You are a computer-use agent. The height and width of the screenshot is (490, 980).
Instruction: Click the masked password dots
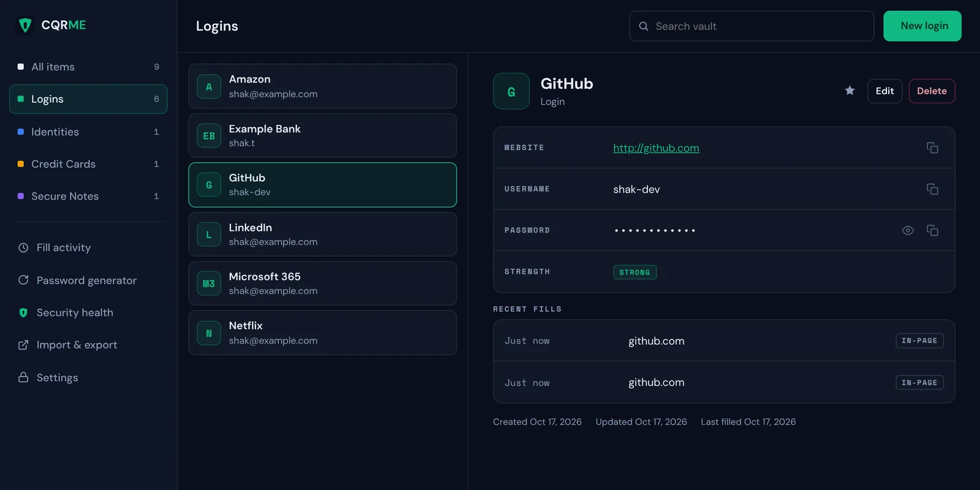(x=655, y=230)
